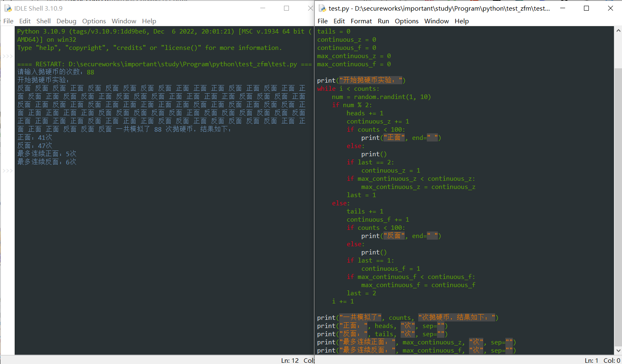Open Help menu in IDLE Shell window
The width and height of the screenshot is (622, 364).
(x=149, y=21)
